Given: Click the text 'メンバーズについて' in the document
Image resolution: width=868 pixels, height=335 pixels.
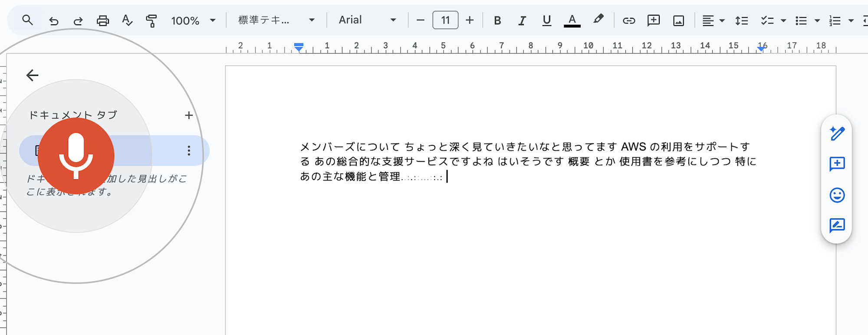Looking at the screenshot, I should (x=350, y=147).
